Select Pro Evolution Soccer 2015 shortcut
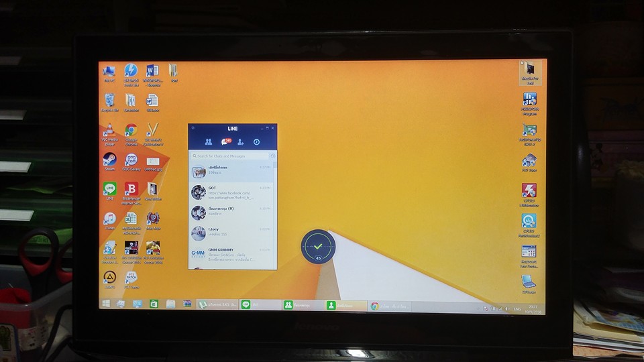The width and height of the screenshot is (644, 362). click(131, 252)
